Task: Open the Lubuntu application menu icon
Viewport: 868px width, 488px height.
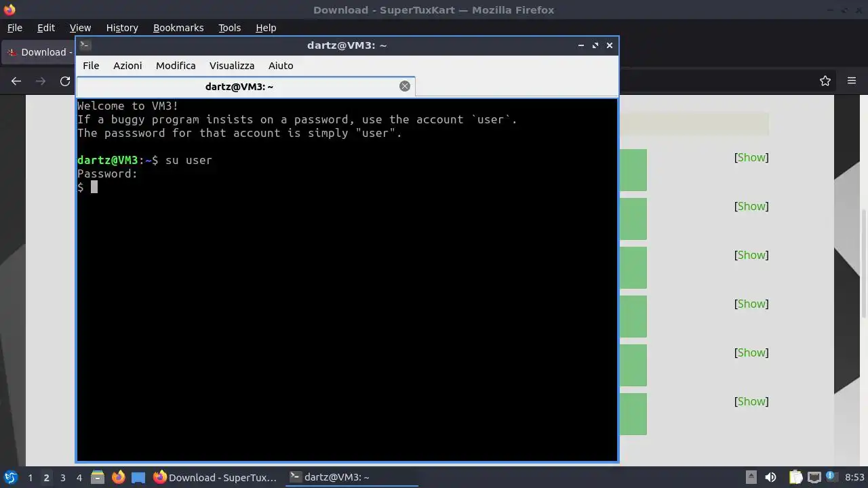Action: coord(10,477)
